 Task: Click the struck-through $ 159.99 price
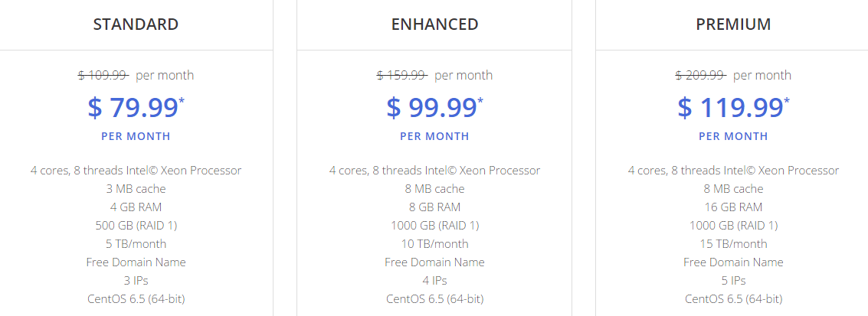[402, 74]
